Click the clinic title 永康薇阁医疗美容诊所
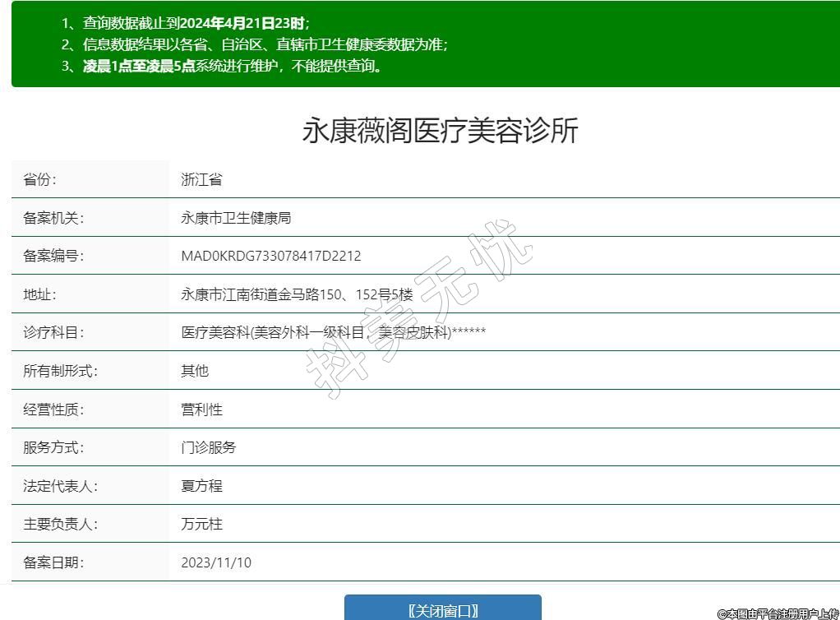 pyautogui.click(x=441, y=131)
